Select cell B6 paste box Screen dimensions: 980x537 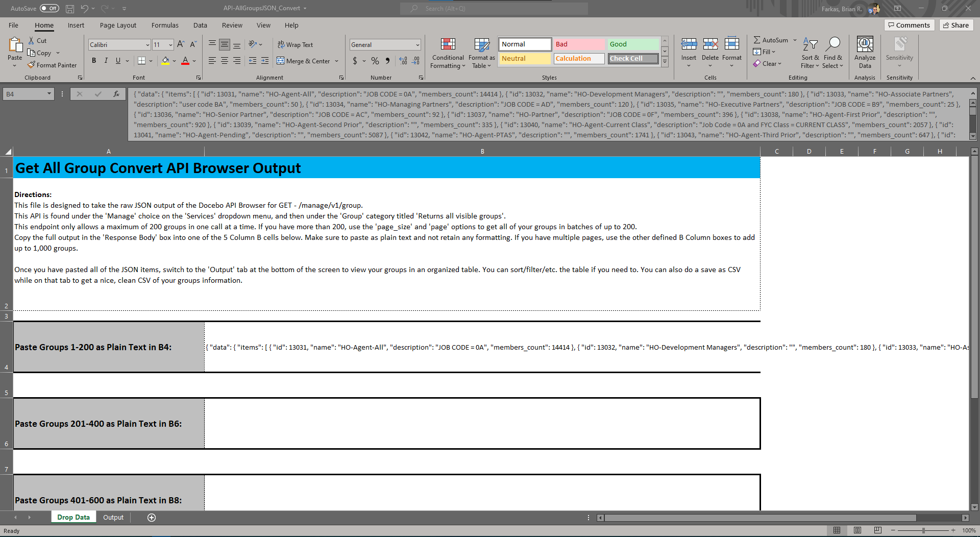tap(482, 424)
